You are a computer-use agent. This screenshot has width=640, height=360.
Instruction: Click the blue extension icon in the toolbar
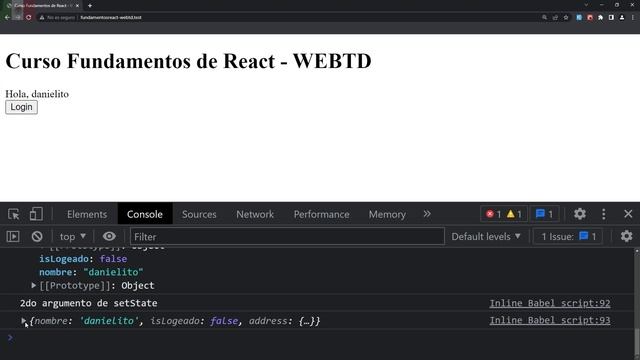coord(579,18)
